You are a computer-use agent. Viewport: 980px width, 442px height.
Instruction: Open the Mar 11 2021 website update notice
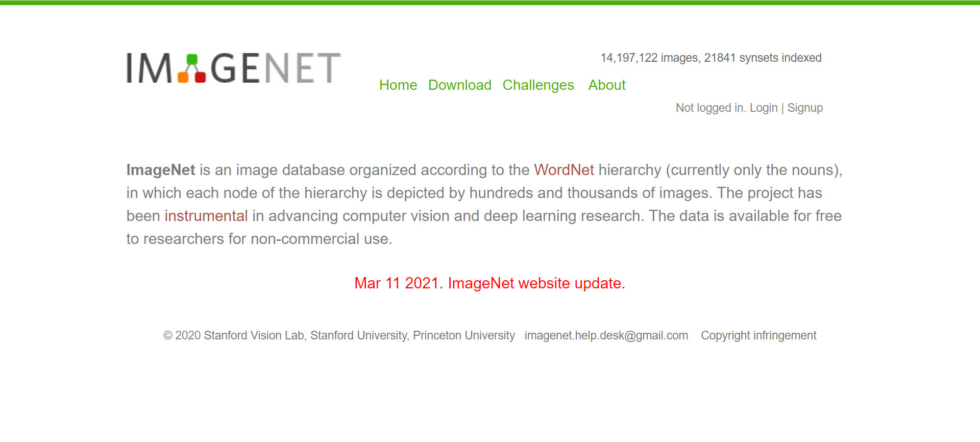point(490,283)
